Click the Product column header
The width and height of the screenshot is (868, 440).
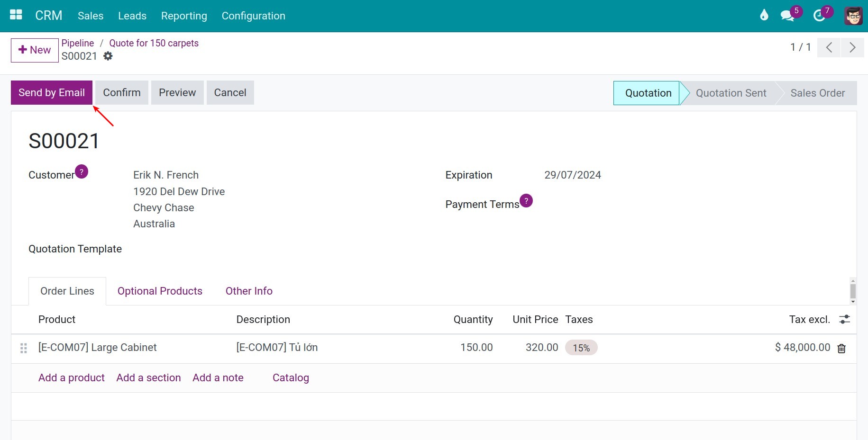(x=57, y=320)
